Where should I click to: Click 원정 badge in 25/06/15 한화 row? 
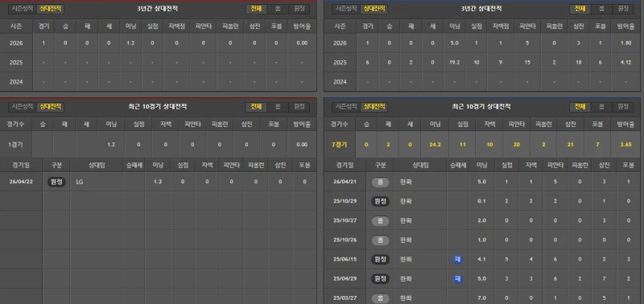click(380, 260)
